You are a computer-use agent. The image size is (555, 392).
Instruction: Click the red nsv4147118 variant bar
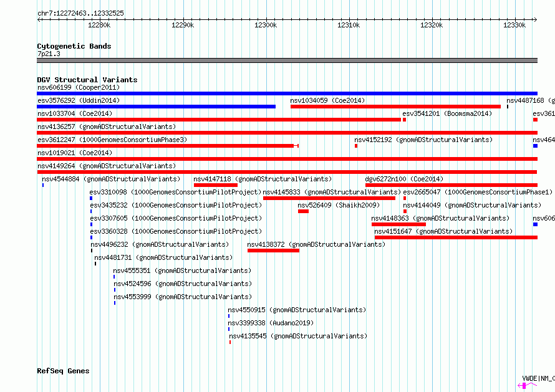coord(216,185)
